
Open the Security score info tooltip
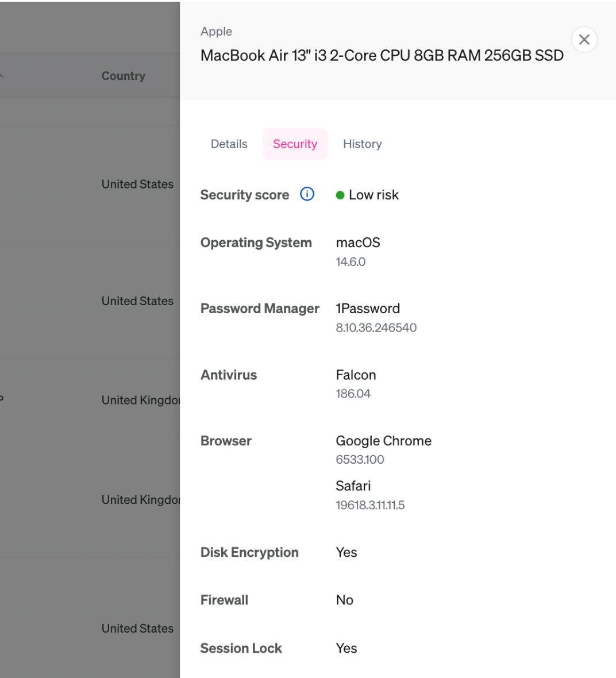pyautogui.click(x=307, y=194)
